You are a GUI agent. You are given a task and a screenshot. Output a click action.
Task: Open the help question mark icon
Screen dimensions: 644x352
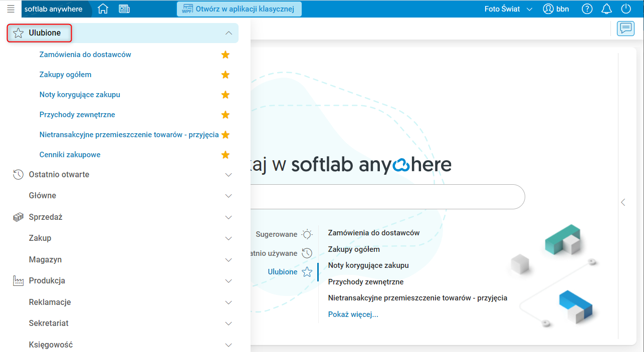click(x=587, y=9)
